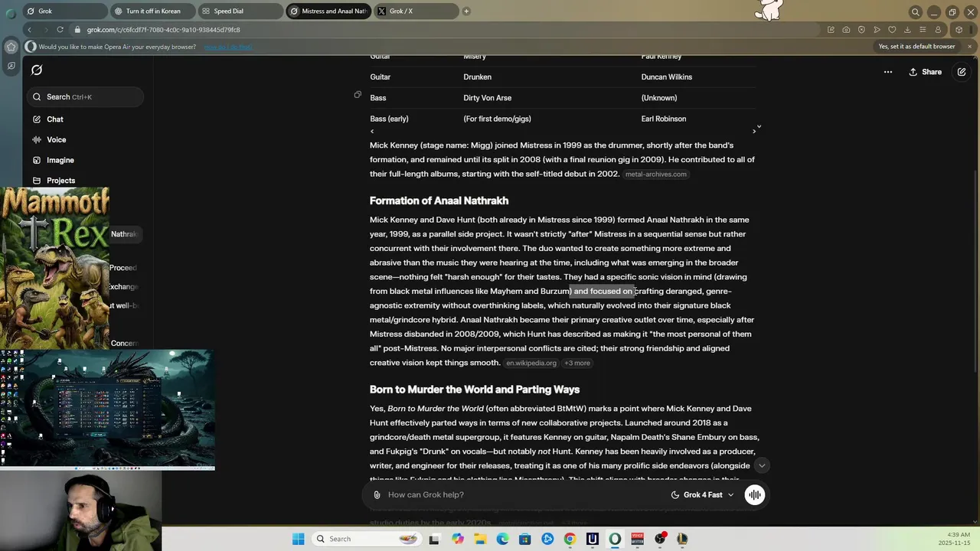
Task: Copy the table using the copy icon
Action: (358, 95)
